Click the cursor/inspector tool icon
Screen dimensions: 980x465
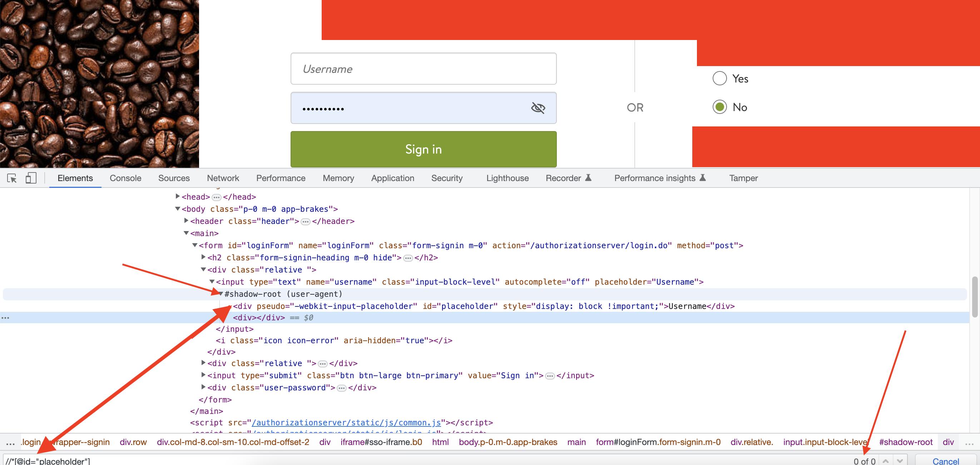[x=11, y=178]
